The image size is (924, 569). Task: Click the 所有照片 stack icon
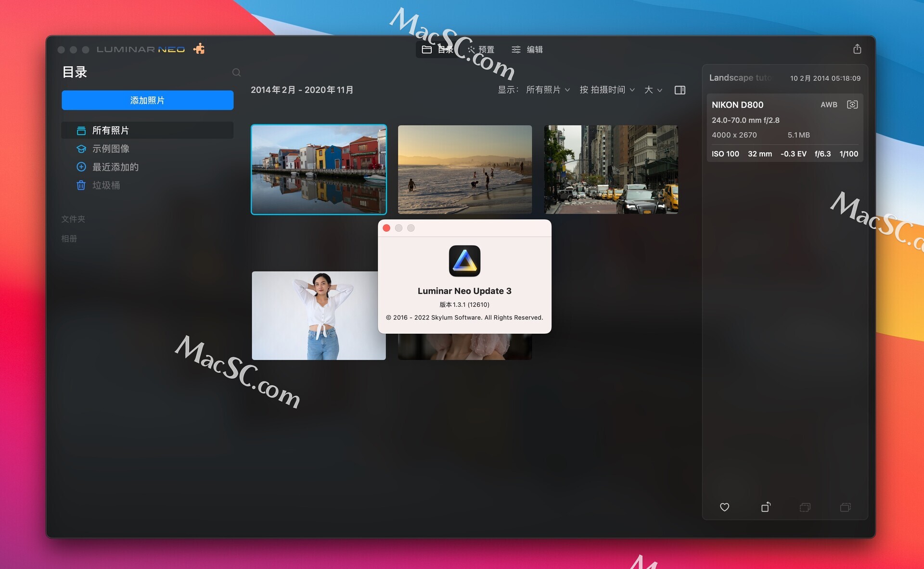pyautogui.click(x=81, y=130)
